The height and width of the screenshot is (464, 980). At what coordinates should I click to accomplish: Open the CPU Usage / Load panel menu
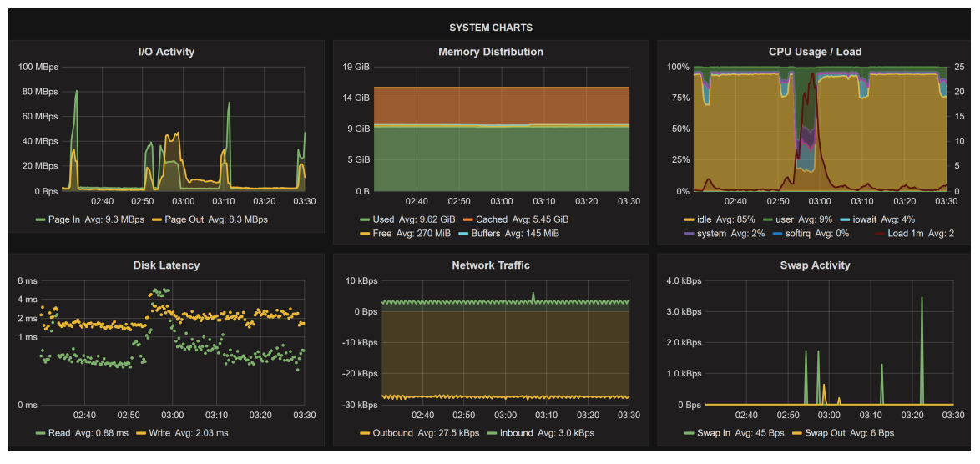[x=815, y=52]
